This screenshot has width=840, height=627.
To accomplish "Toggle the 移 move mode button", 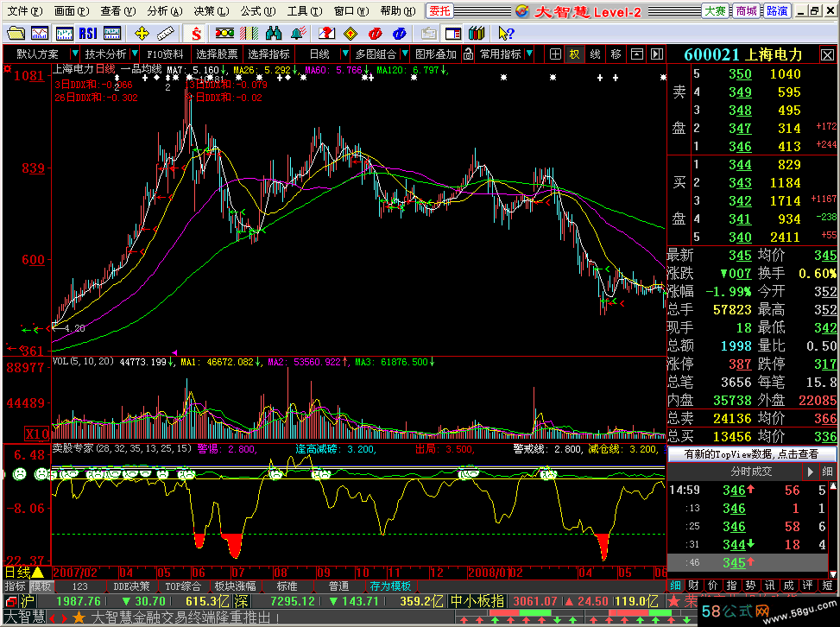I will click(616, 54).
